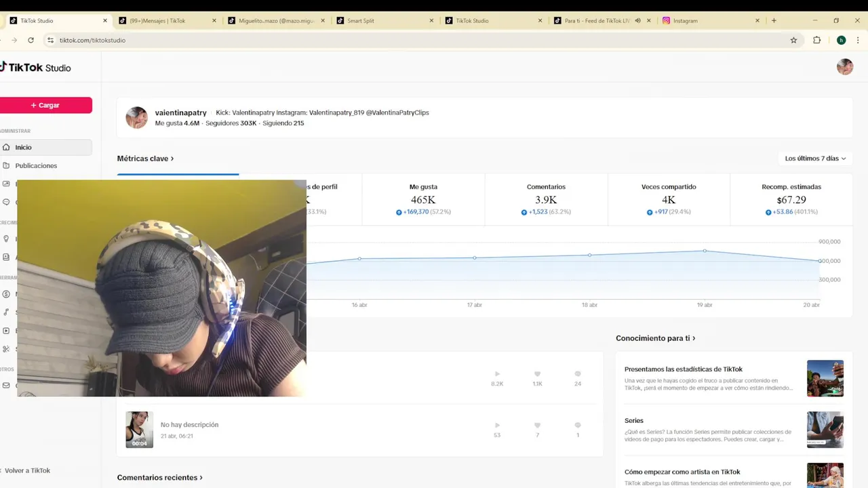Switch to Mensajes TikTok browser tab
Viewport: 868px width, 488px height.
coord(167,20)
